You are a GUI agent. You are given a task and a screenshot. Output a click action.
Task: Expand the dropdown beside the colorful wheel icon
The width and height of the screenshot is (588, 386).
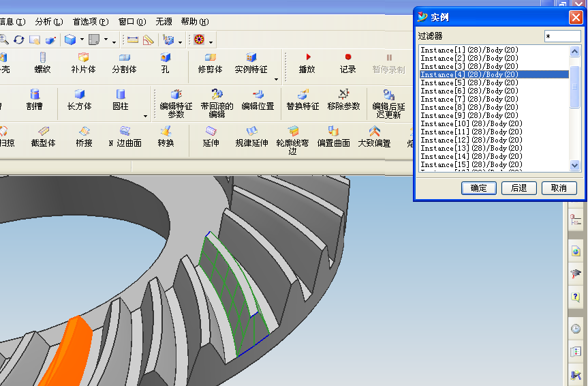pyautogui.click(x=211, y=42)
